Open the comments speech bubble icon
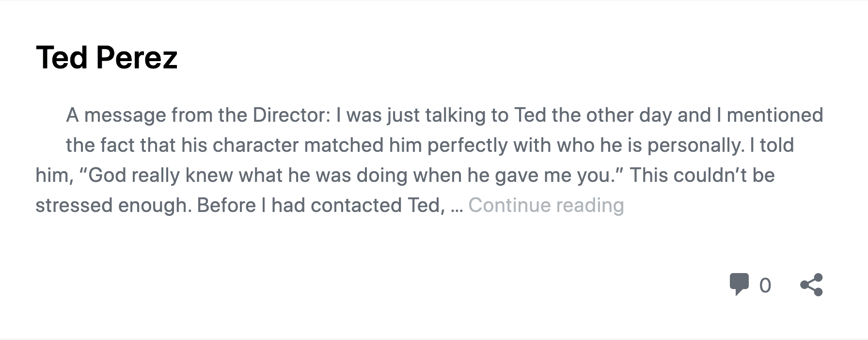 (739, 285)
